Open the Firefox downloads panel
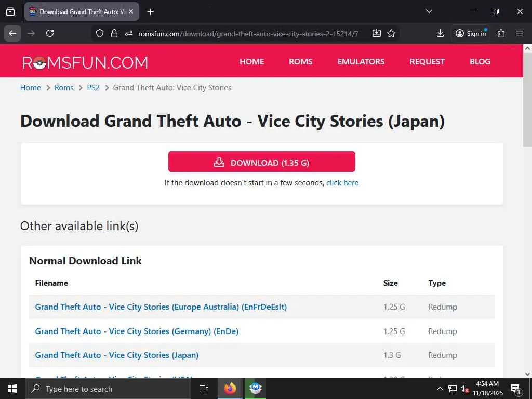532x399 pixels. click(x=440, y=33)
